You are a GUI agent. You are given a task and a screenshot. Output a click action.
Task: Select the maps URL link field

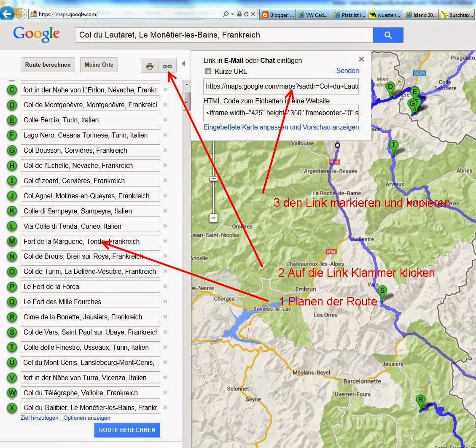(281, 86)
